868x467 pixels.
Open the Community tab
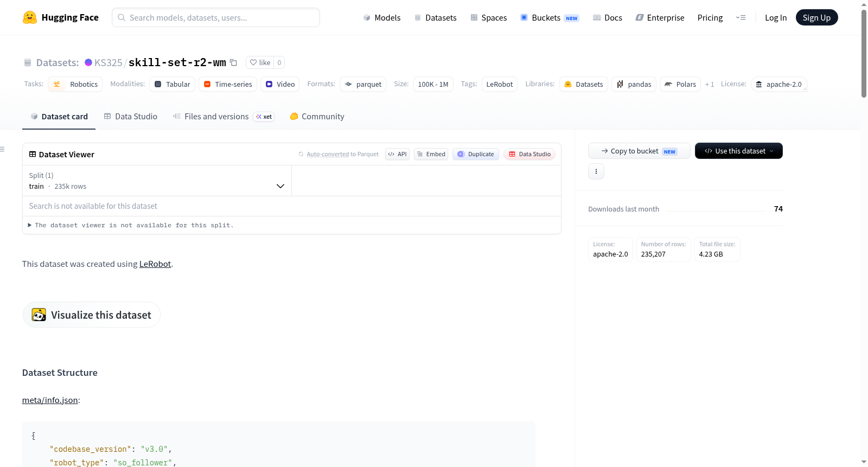click(x=317, y=117)
